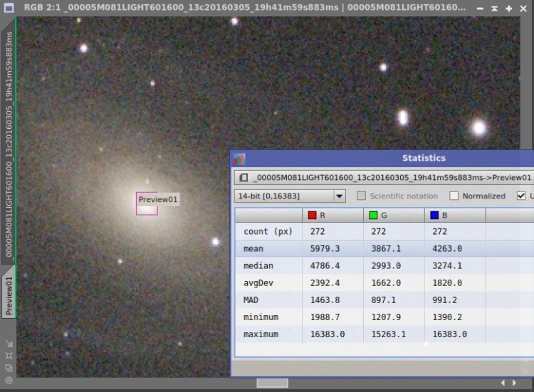
Task: Click the overlapping windows icon at bottom left
Action: [x=9, y=369]
